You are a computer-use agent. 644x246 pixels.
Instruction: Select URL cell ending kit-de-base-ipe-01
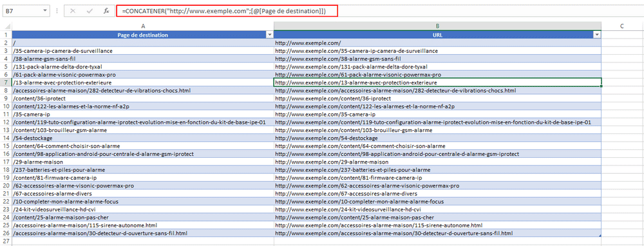[437, 122]
